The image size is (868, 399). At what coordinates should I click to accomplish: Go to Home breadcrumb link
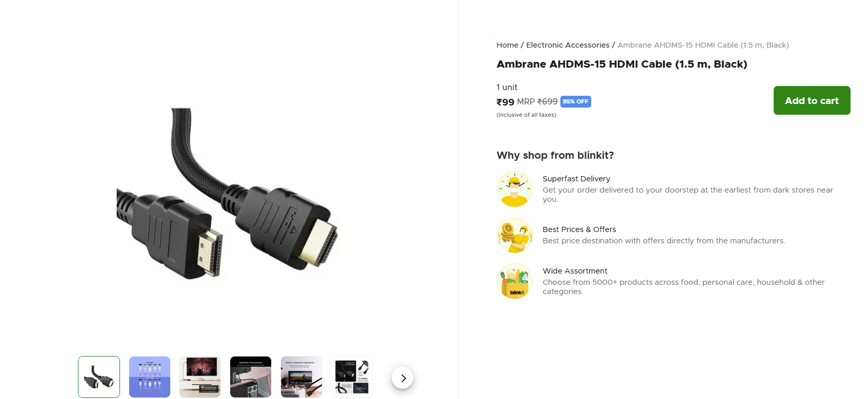coord(507,45)
